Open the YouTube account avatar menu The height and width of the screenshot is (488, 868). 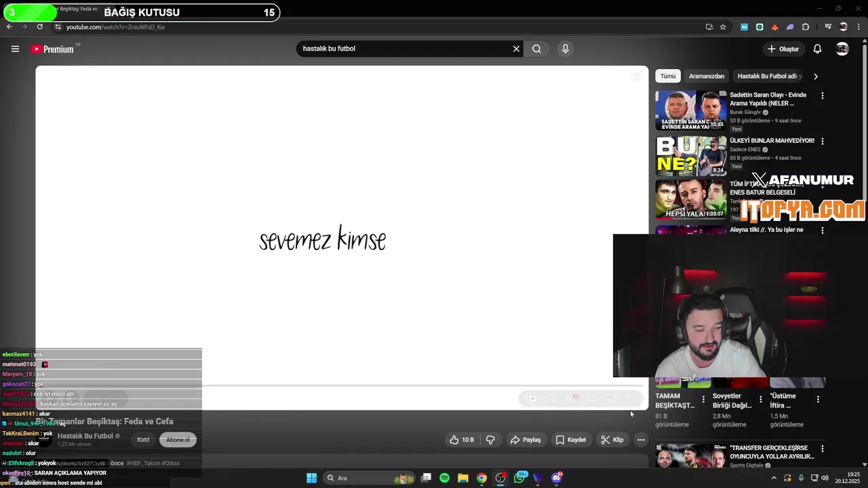(x=842, y=49)
